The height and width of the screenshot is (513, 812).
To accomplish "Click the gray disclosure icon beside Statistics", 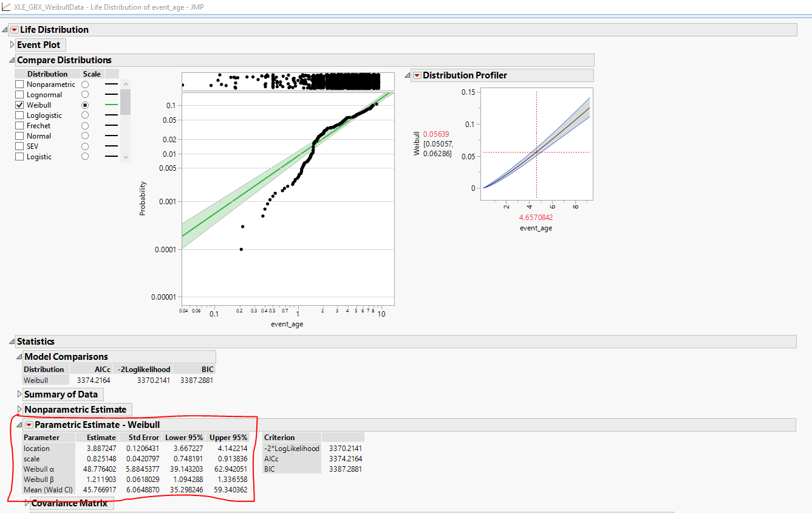I will click(12, 341).
